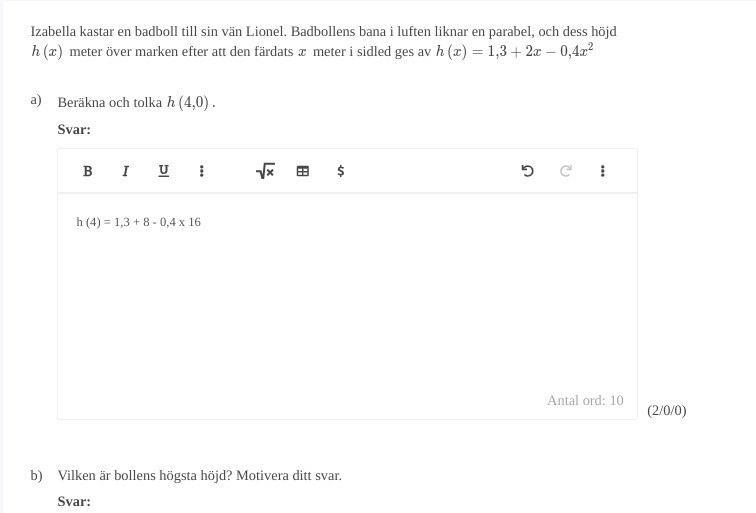Click the (2/0/0) points label
756x513 pixels.
(667, 410)
